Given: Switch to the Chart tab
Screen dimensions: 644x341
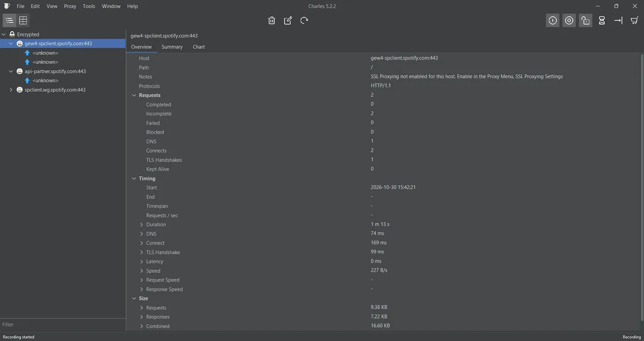Looking at the screenshot, I should point(199,47).
